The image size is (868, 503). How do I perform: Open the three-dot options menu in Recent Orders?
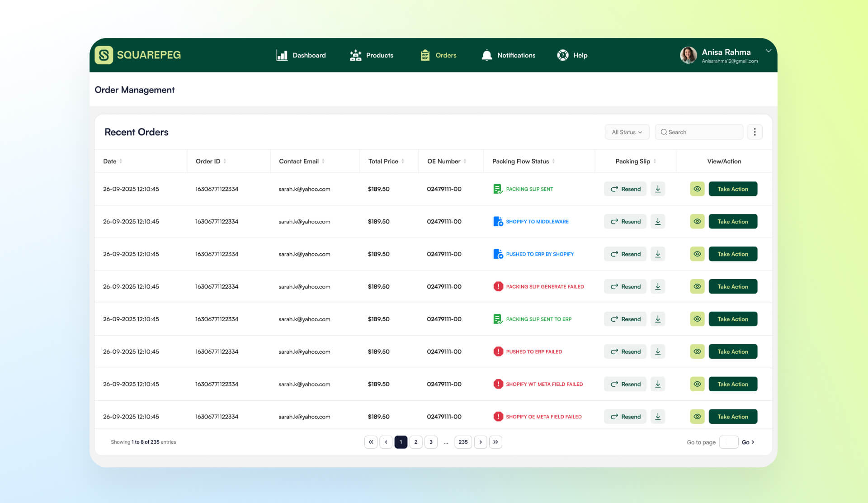coord(755,132)
